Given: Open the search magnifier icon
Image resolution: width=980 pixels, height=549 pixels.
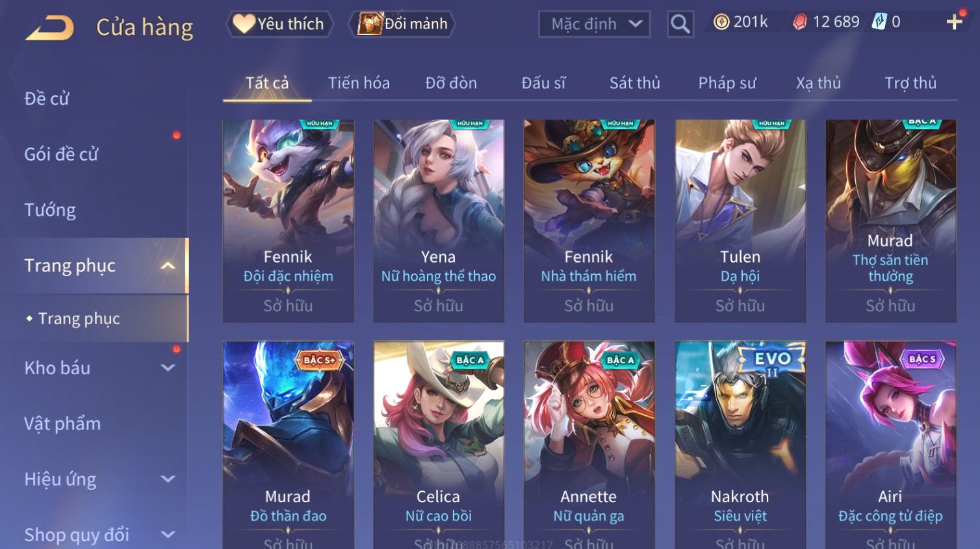Looking at the screenshot, I should pyautogui.click(x=680, y=24).
